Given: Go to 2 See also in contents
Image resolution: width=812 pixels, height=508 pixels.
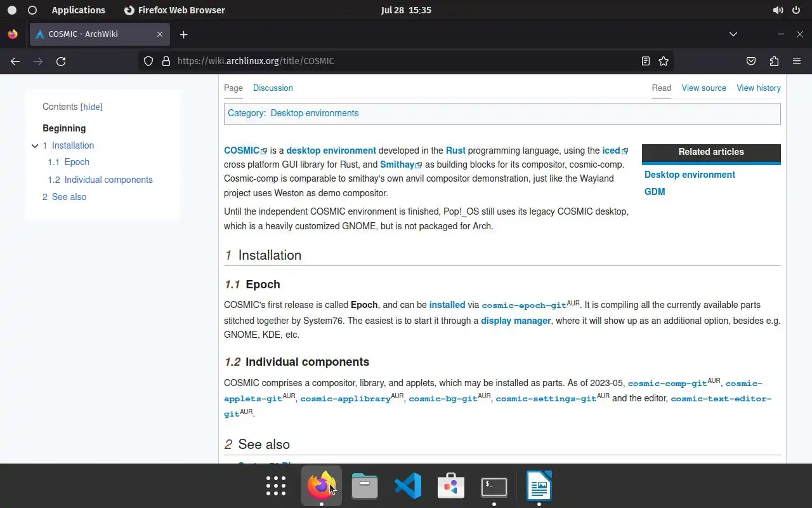Looking at the screenshot, I should [x=65, y=197].
